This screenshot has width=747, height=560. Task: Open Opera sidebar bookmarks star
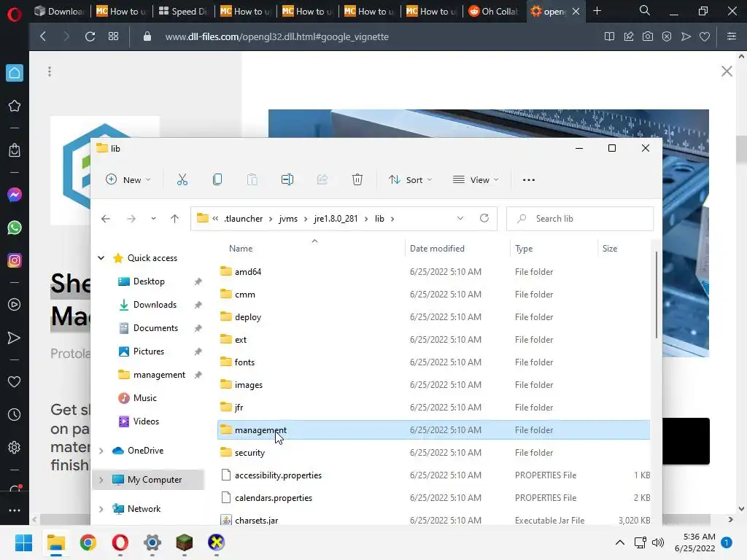[15, 106]
